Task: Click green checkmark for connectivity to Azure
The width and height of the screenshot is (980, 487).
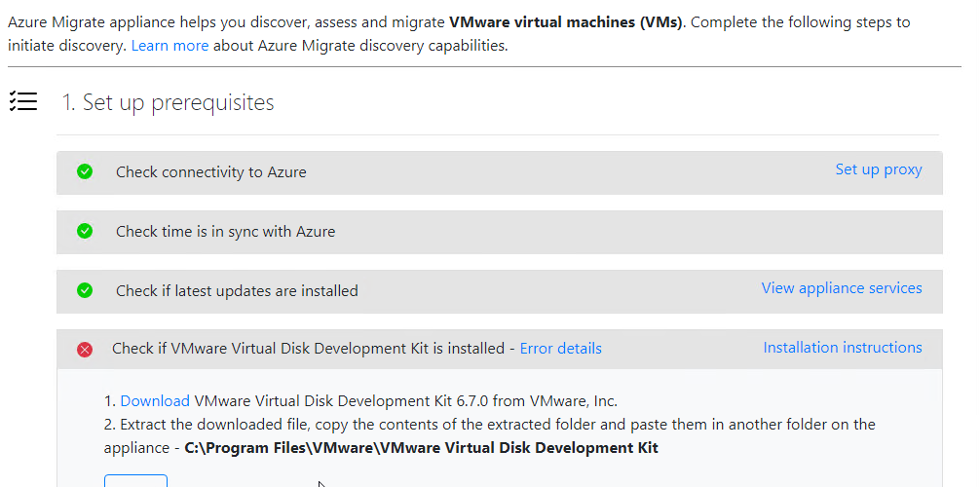Action: click(x=85, y=172)
